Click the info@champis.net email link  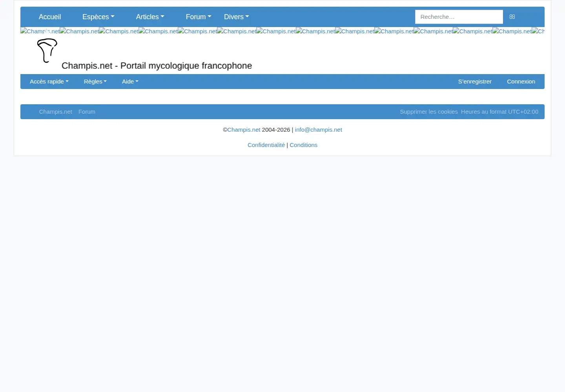pos(318,130)
